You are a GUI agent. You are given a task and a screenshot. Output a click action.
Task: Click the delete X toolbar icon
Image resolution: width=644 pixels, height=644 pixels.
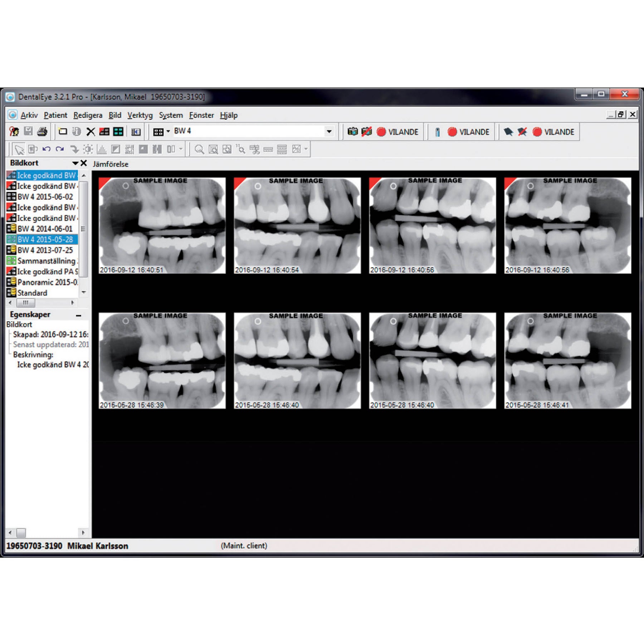click(91, 132)
